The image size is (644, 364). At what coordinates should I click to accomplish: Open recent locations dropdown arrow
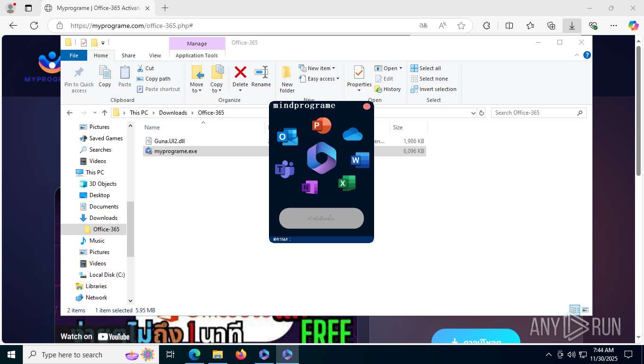[95, 113]
